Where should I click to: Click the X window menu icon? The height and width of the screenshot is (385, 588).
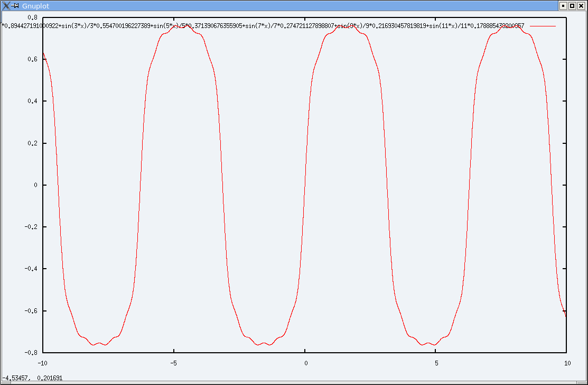coord(6,6)
